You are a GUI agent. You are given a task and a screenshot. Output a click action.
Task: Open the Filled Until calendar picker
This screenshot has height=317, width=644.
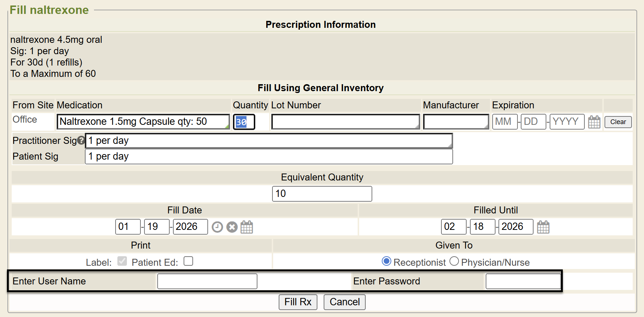[543, 227]
